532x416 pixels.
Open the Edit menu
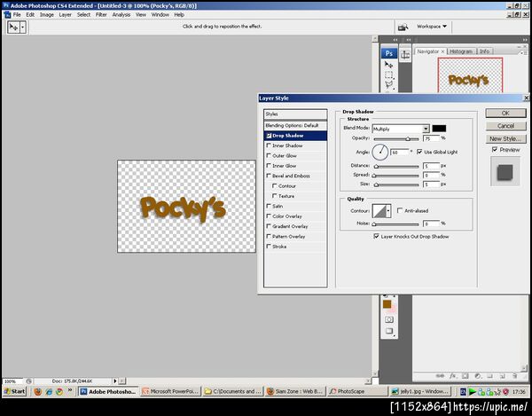tap(30, 14)
